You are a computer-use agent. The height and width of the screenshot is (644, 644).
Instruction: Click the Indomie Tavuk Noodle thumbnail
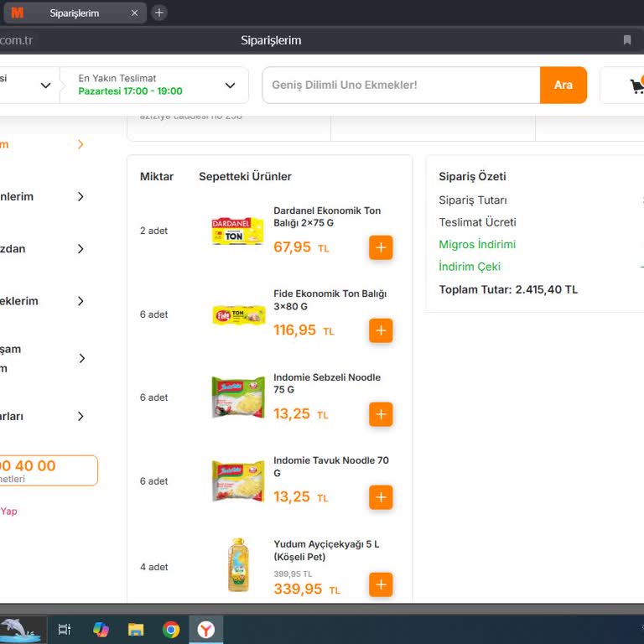(238, 480)
